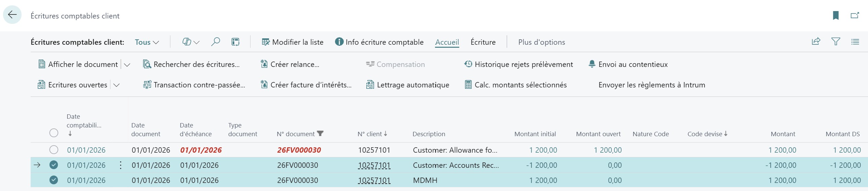This screenshot has height=191, width=868.
Task: Toggle the select-all rows circle in header
Action: pos(54,133)
